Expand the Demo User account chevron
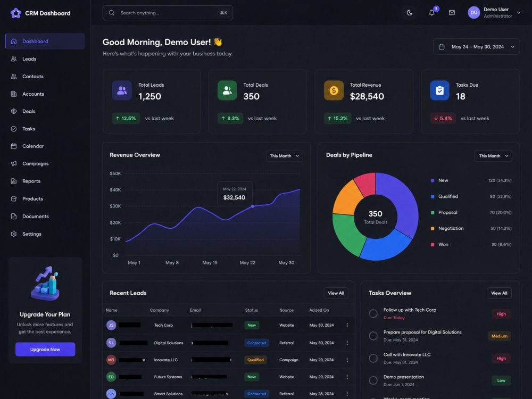Viewport: 532px width, 399px height. (518, 13)
